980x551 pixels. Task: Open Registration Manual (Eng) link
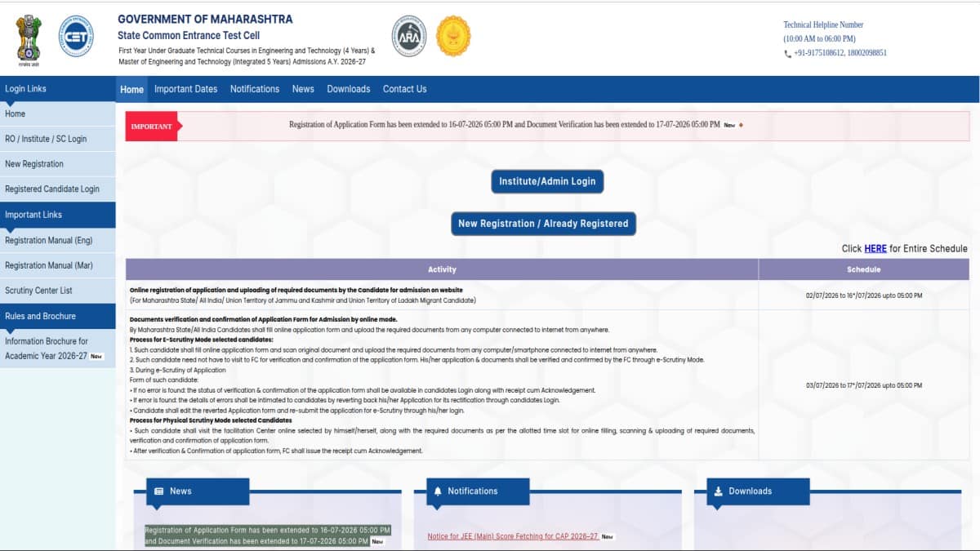57,241
